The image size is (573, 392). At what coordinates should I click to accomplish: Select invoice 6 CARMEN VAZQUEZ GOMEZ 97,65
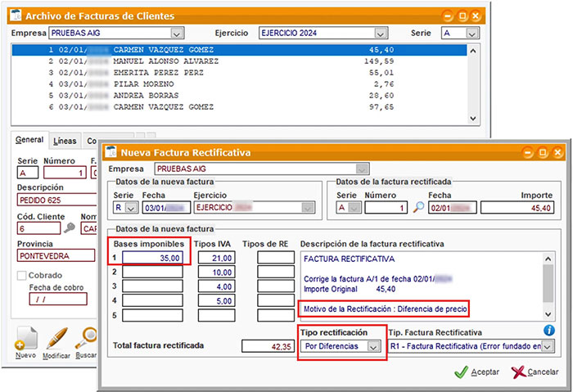coord(239,106)
